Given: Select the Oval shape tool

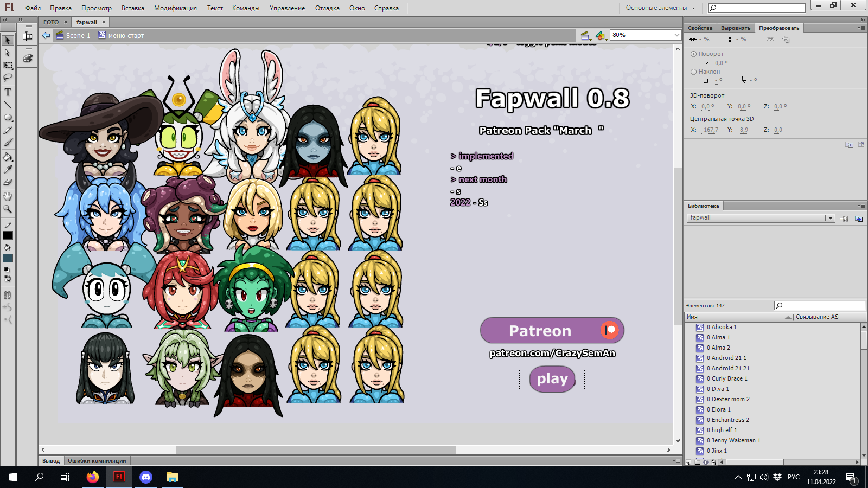Looking at the screenshot, I should click(x=8, y=117).
